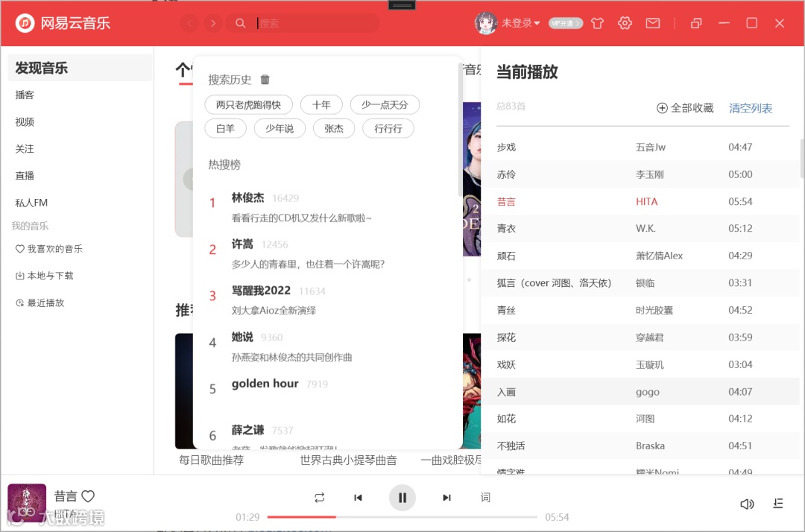Like the song 昔言 with heart icon

[88, 496]
